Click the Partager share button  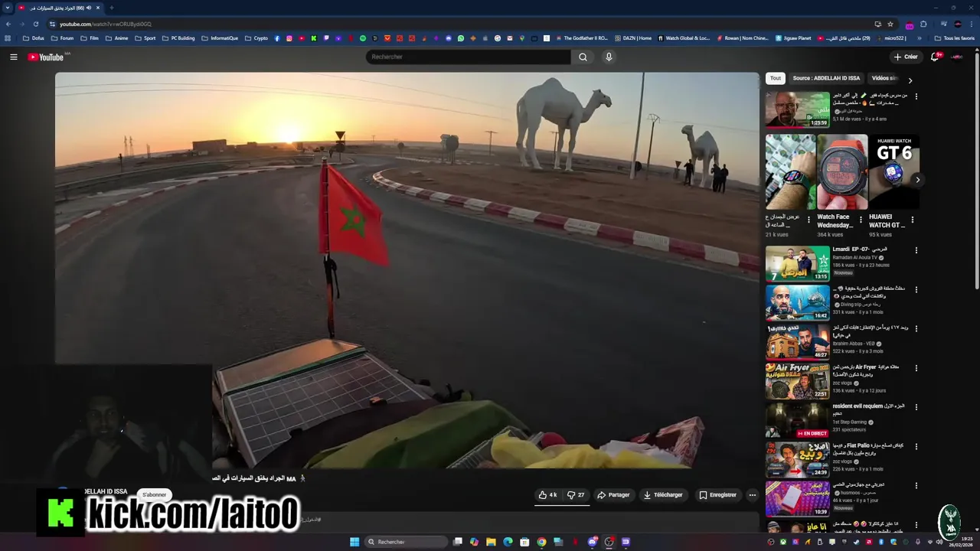[x=613, y=495]
